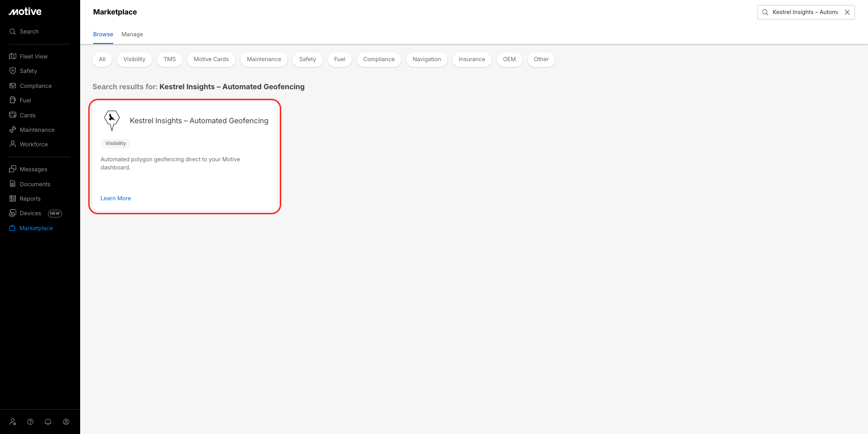
Task: Click the Reports icon in sidebar
Action: (x=13, y=198)
